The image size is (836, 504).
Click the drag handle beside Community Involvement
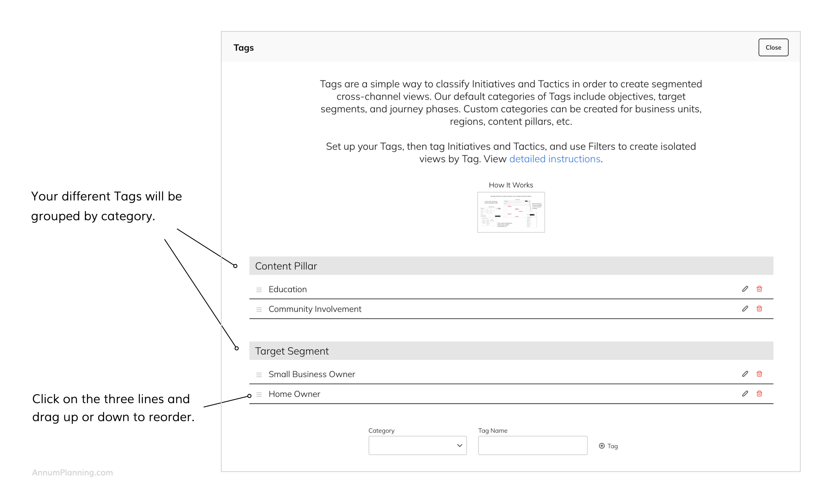(x=259, y=310)
